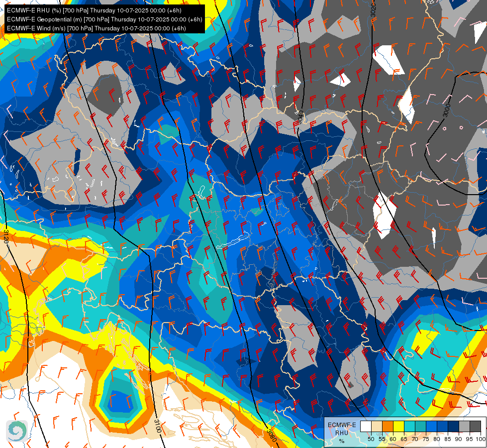Screen dimensions: 487x448
Task: Click the ECMWF-E RHU % legend title
Action: tap(342, 433)
